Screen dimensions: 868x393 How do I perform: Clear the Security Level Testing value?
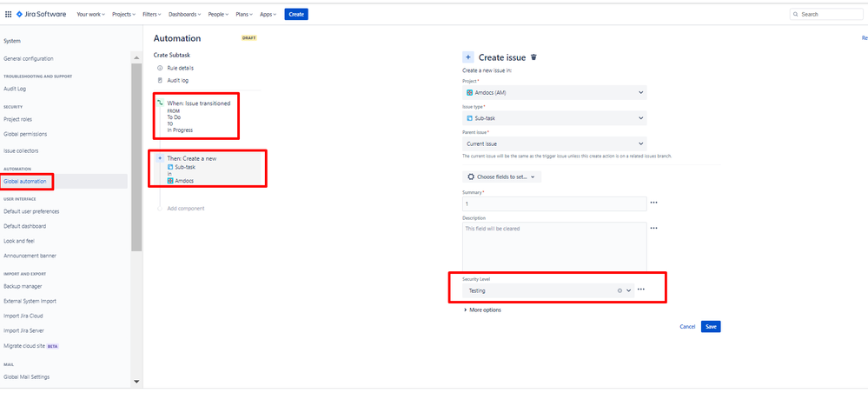pyautogui.click(x=620, y=290)
